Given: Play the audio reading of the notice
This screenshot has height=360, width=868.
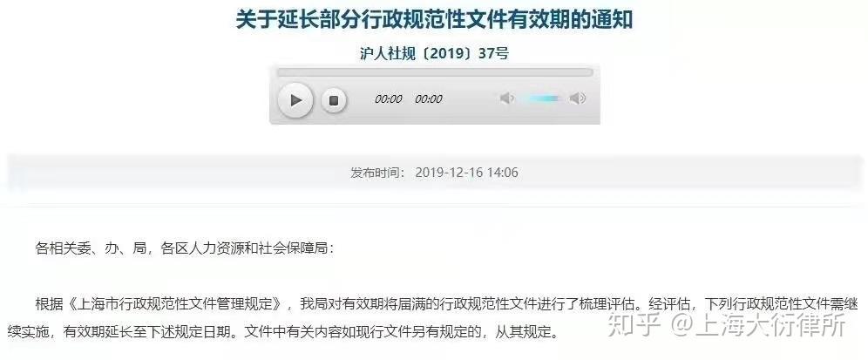Looking at the screenshot, I should [295, 100].
